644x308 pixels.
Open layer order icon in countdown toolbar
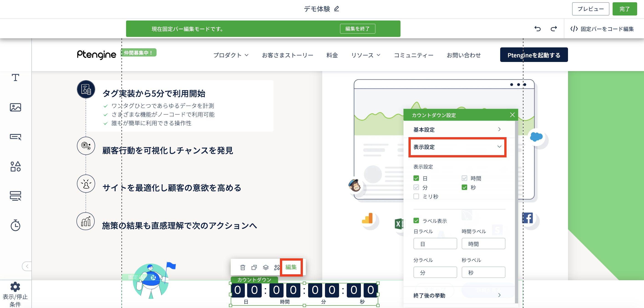point(266,267)
